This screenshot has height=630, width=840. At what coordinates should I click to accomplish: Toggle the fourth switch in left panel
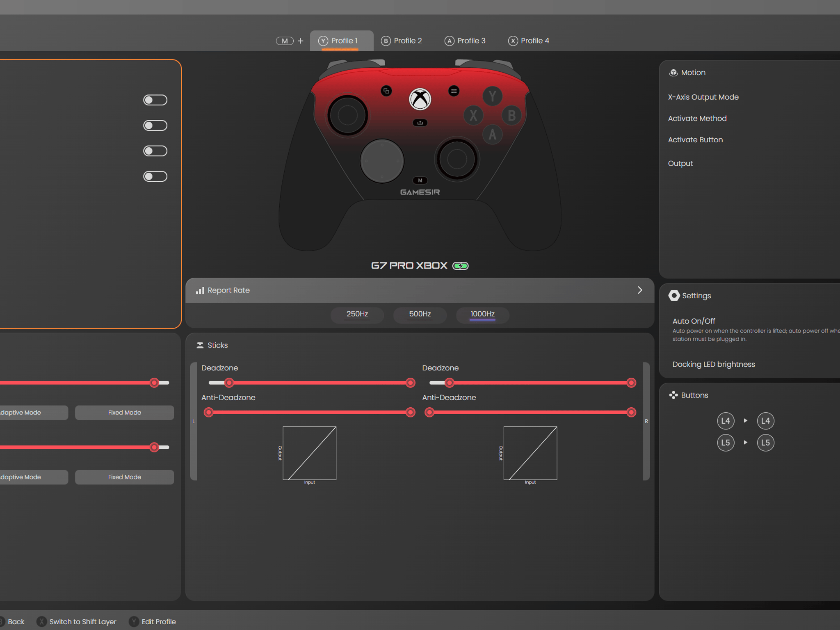155,176
